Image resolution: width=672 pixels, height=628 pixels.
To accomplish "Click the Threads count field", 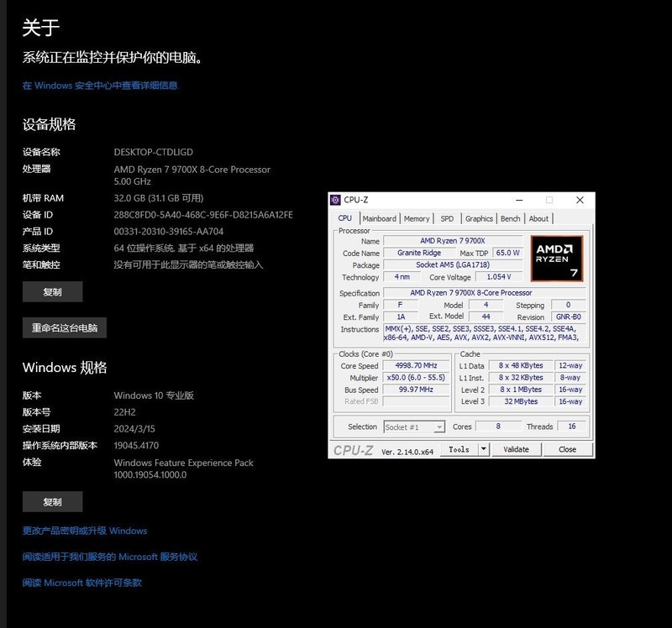I will [570, 427].
